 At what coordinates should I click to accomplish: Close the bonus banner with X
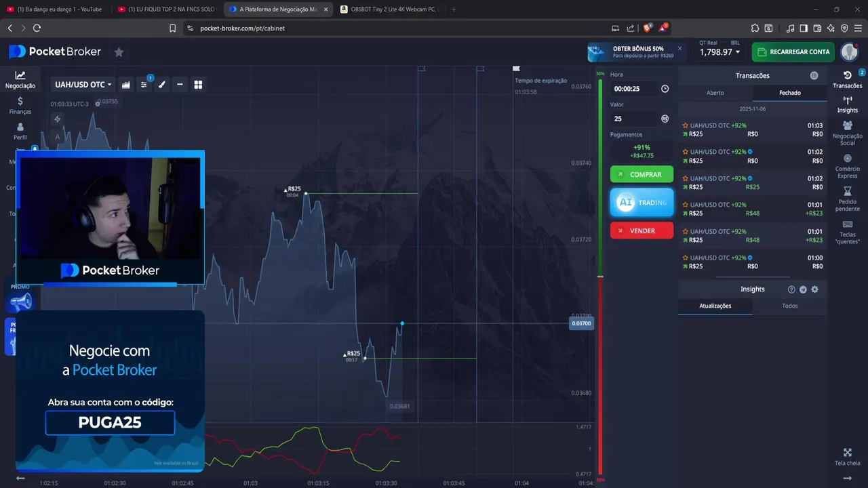pos(679,48)
